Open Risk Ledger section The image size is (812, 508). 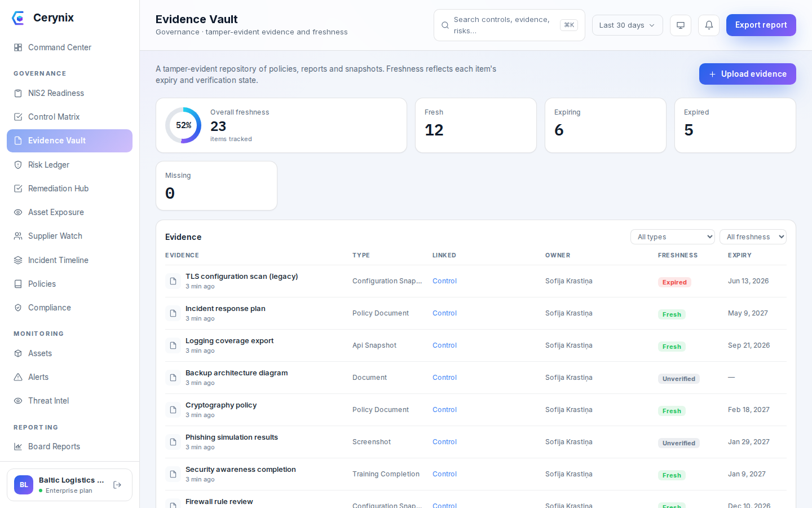coord(69,165)
